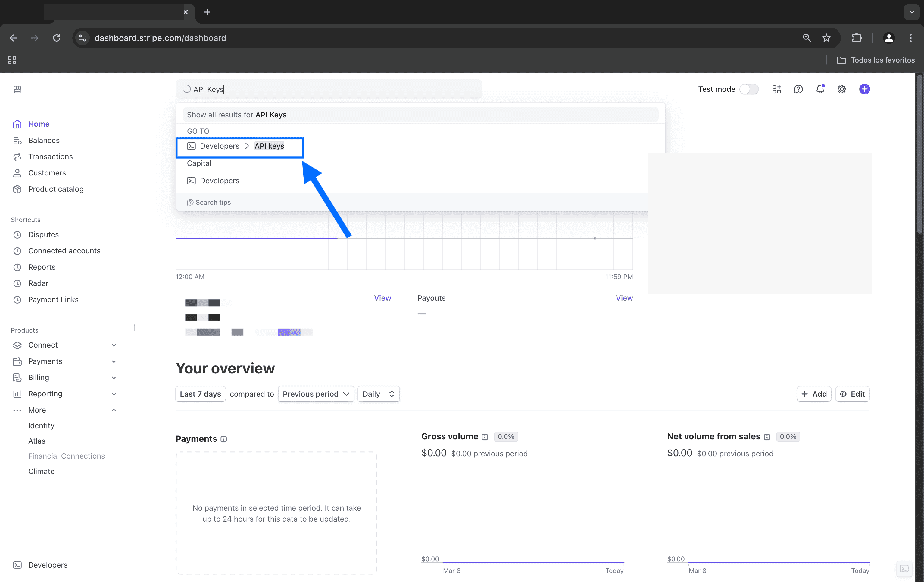Open a new browser tab
The height and width of the screenshot is (582, 924).
coord(207,12)
